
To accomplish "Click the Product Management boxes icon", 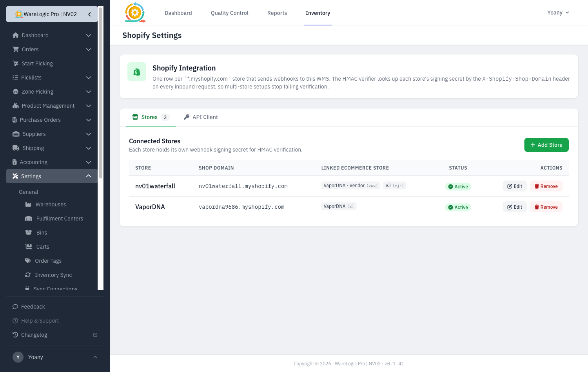I will pos(16,106).
